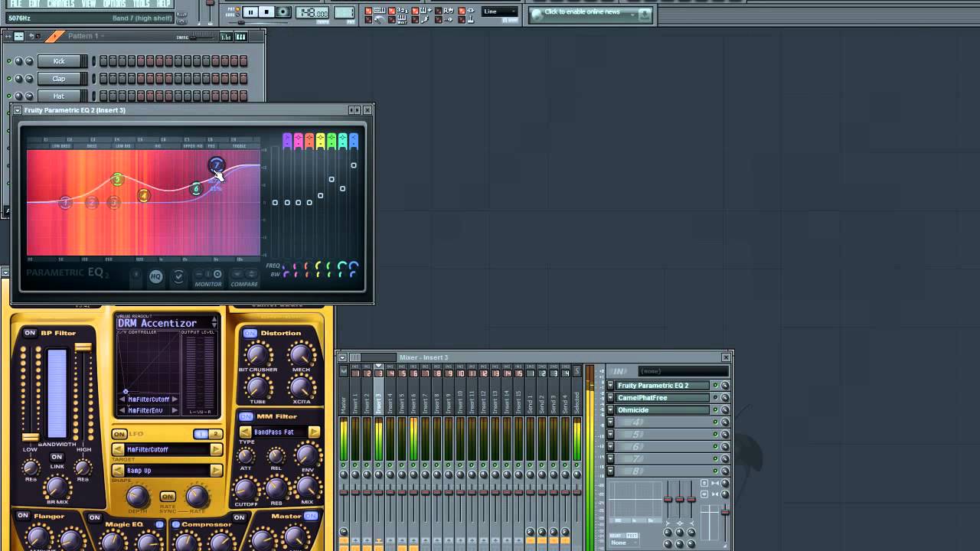This screenshot has width=980, height=551.
Task: Select LFO number 2
Action: pyautogui.click(x=215, y=435)
